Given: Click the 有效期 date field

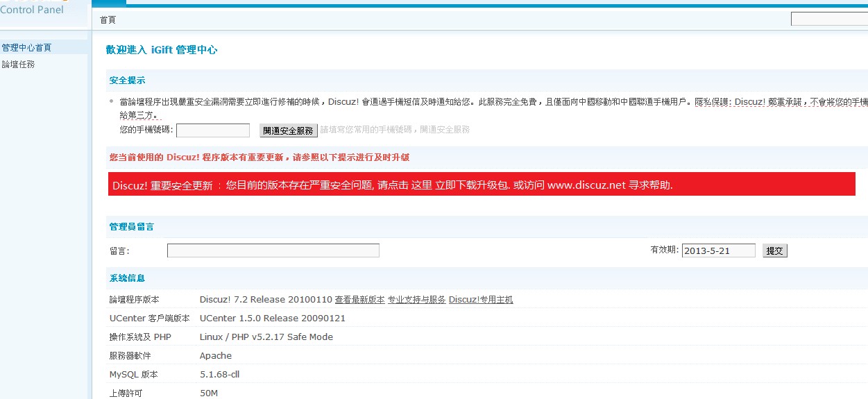Looking at the screenshot, I should [x=719, y=251].
